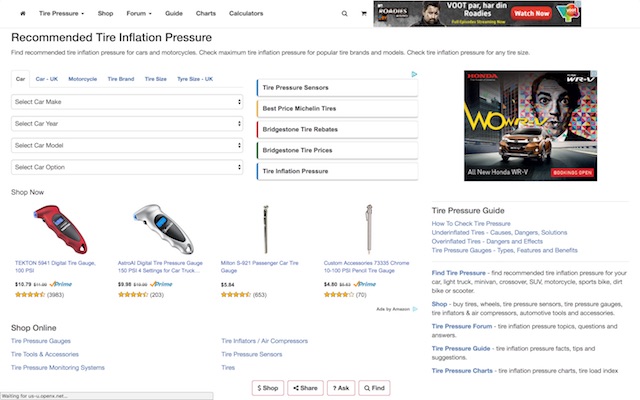The height and width of the screenshot is (400, 640).
Task: Click the Ads by Amazon arrow icon
Action: (415, 309)
